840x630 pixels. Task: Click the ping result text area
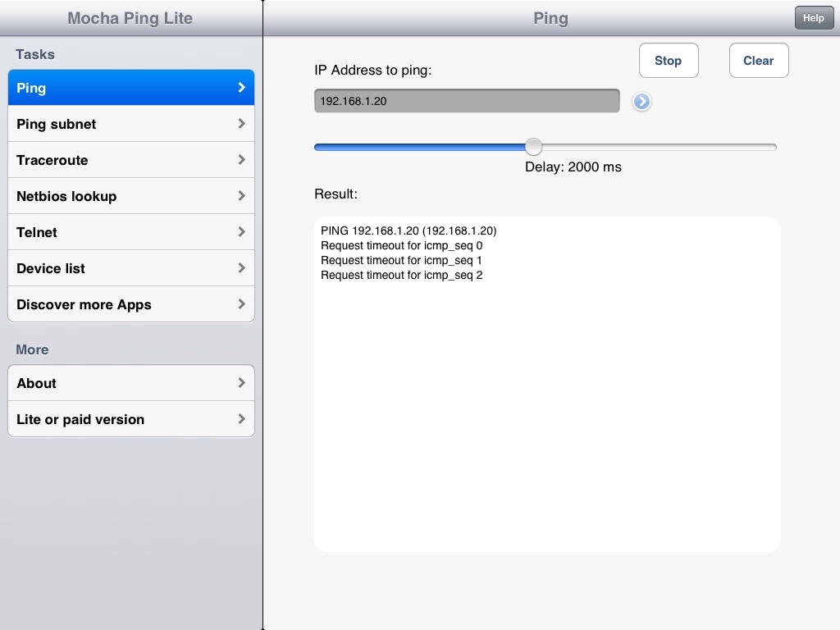(x=547, y=384)
